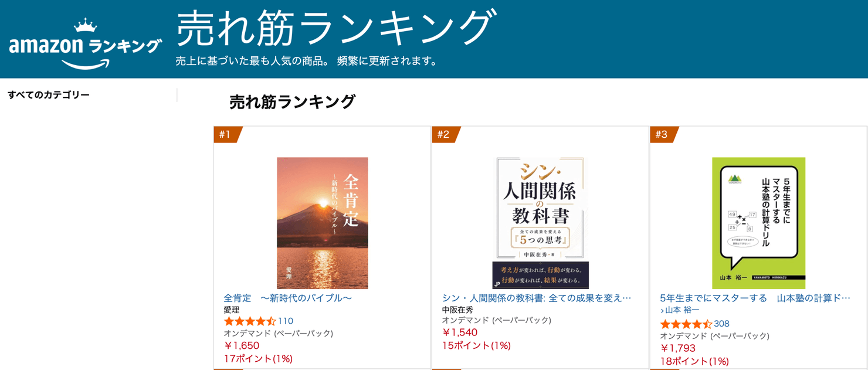The width and height of the screenshot is (868, 370).
Task: Open star rating of 全肯定 book
Action: tap(250, 321)
